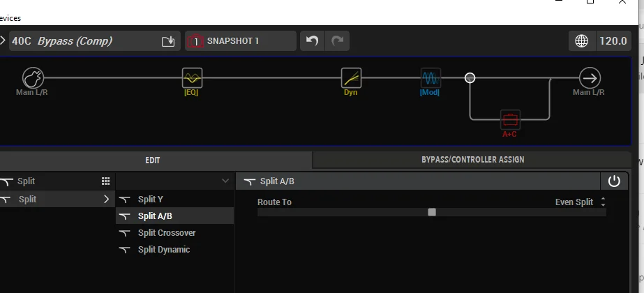The image size is (644, 293).
Task: Click the Route To slider handle
Action: [432, 212]
